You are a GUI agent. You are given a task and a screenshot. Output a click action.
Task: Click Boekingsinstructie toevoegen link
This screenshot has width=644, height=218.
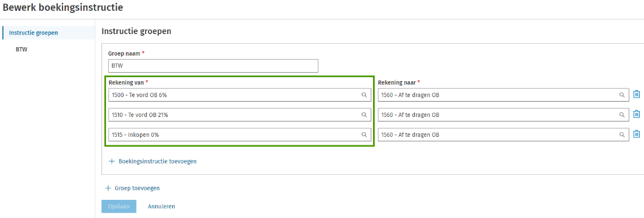tap(157, 161)
